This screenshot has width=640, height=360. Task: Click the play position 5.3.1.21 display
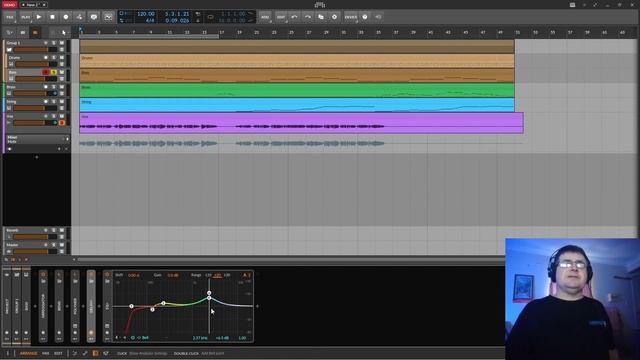click(177, 14)
